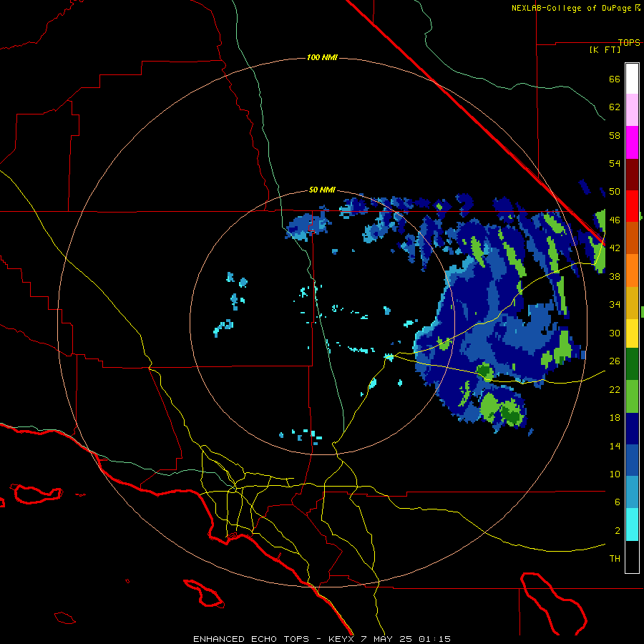
Task: Click the white 66 kft legend color
Action: click(632, 79)
